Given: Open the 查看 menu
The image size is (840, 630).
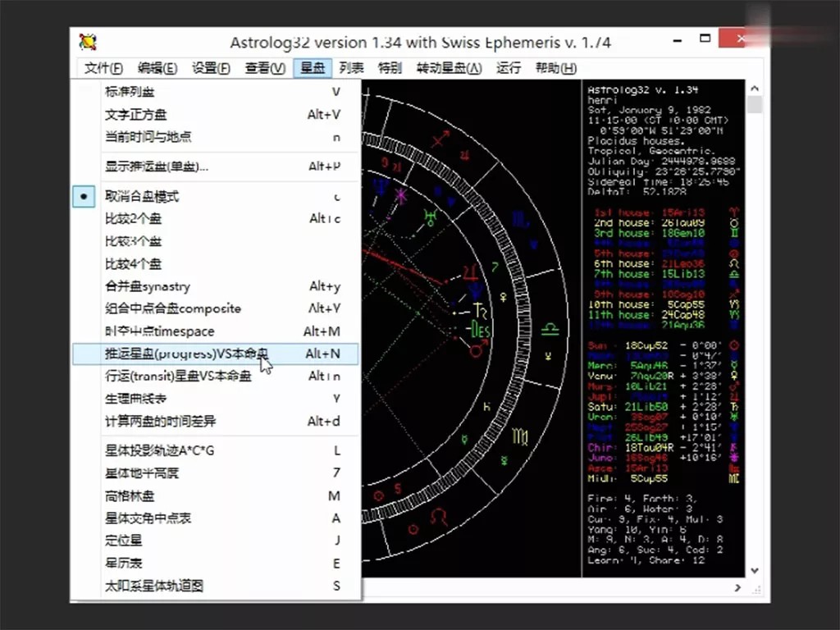Looking at the screenshot, I should click(262, 67).
